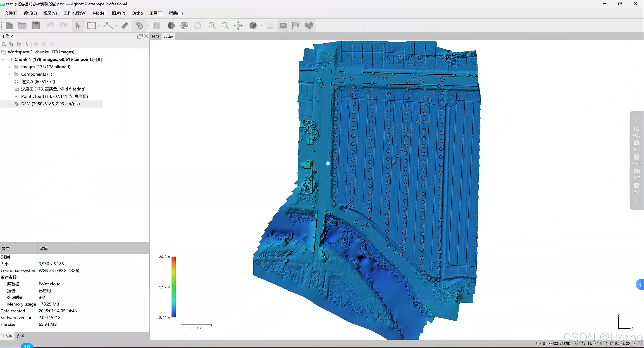
Task: Expand the Images (173/178 aligned) folder
Action: [9, 67]
